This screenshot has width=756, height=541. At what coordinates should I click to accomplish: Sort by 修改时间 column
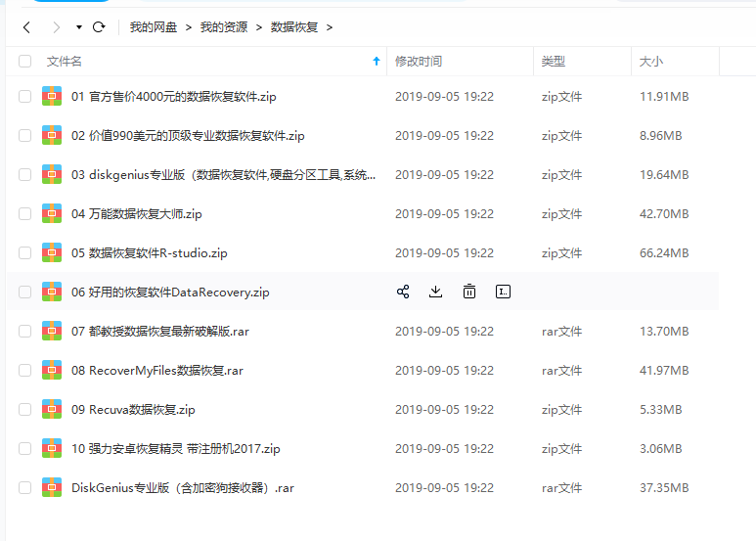419,62
